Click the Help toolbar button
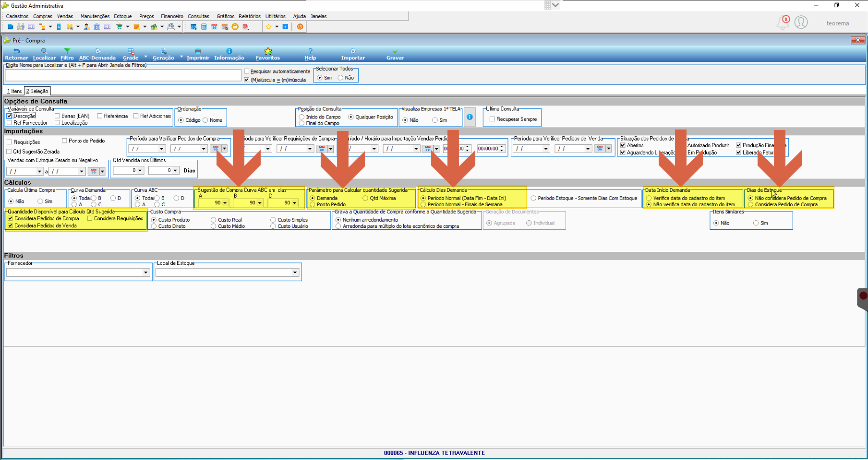Viewport: 868px width, 460px height. tap(310, 54)
